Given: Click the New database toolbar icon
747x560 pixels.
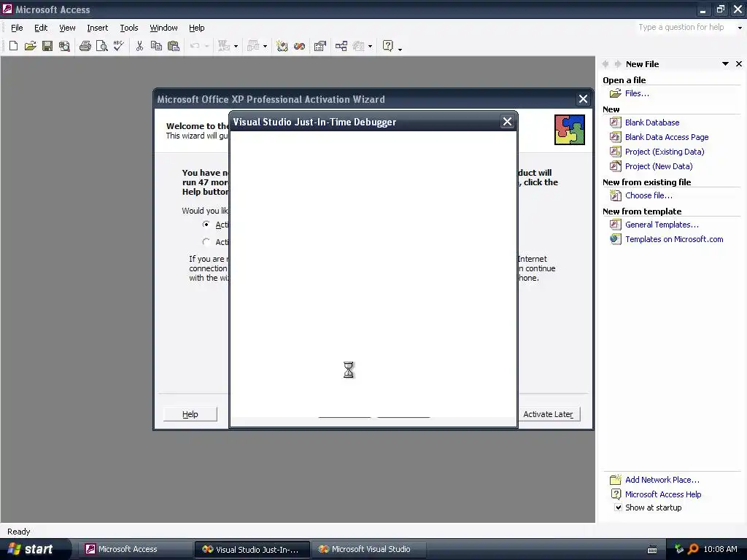Looking at the screenshot, I should point(13,46).
